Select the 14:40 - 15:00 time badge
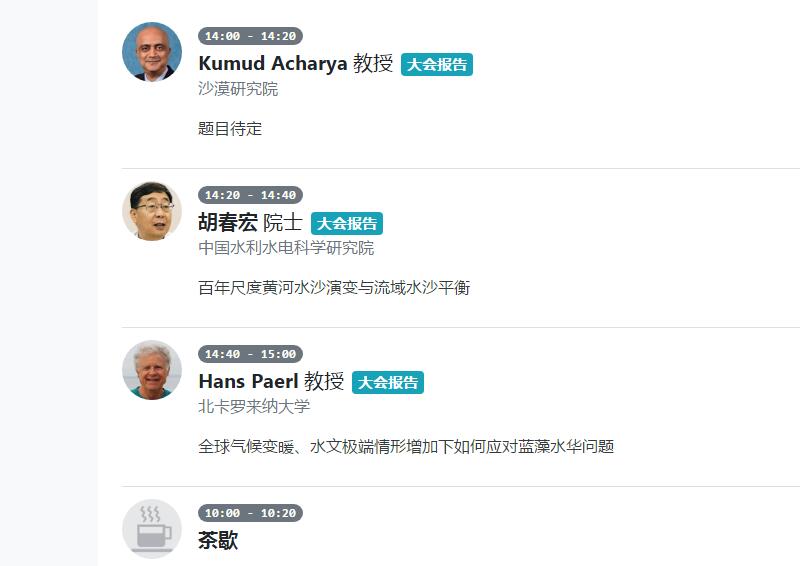Screen dimensions: 800x566 click(250, 354)
